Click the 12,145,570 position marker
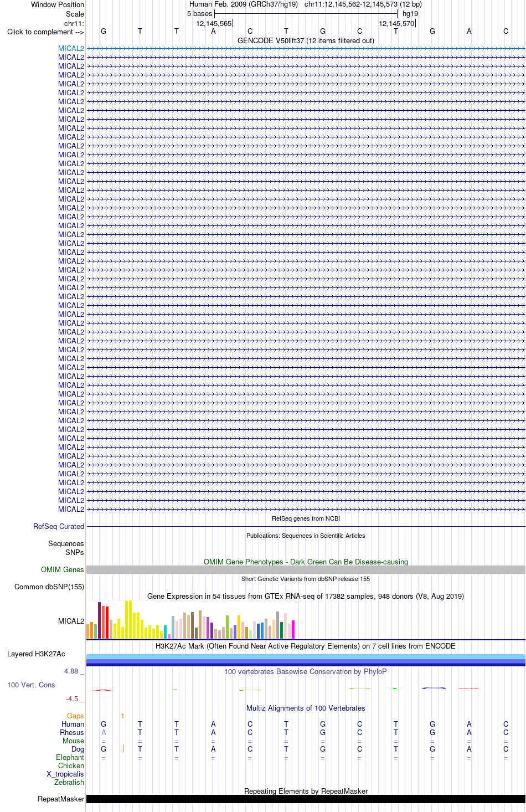The height and width of the screenshot is (812, 526). tap(396, 23)
